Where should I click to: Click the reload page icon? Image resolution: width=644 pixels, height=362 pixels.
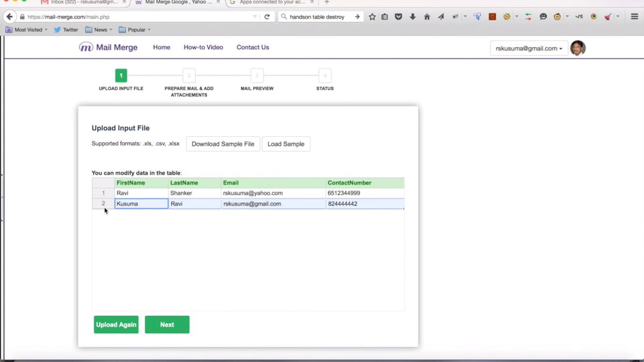[x=267, y=17]
